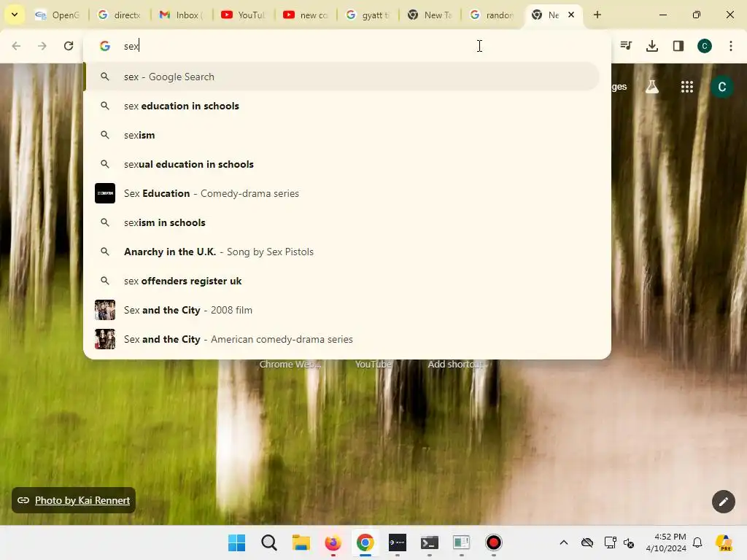
Task: Open Photo by Kai Rennert link
Action: [x=82, y=500]
